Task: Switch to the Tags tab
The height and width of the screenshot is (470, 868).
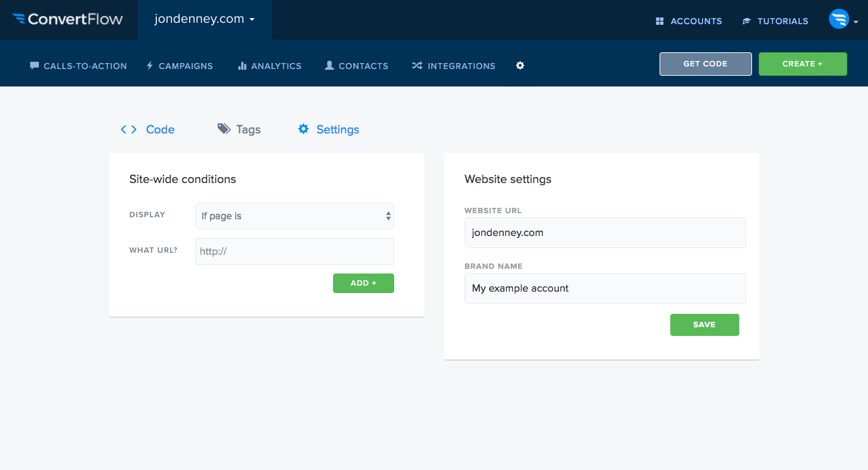Action: [x=239, y=129]
